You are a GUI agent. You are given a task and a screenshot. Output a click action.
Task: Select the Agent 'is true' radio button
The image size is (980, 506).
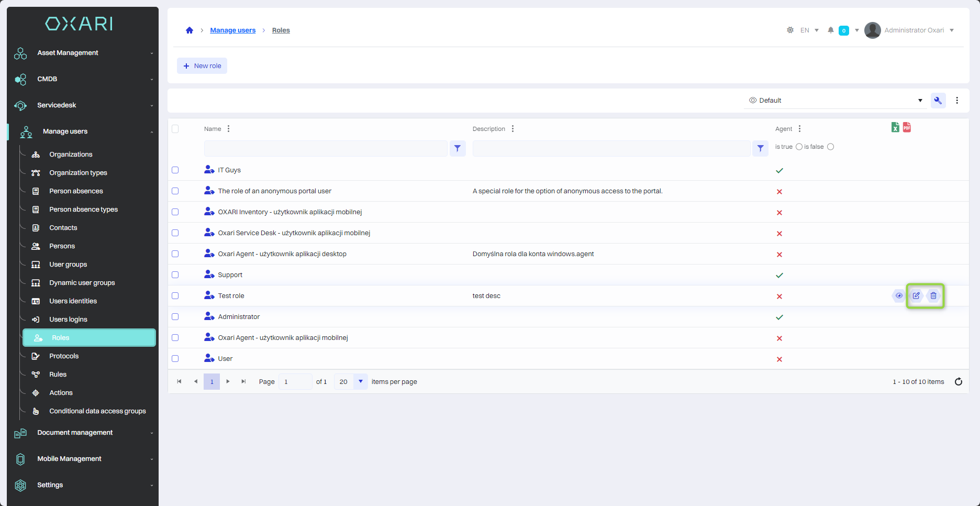[799, 147]
